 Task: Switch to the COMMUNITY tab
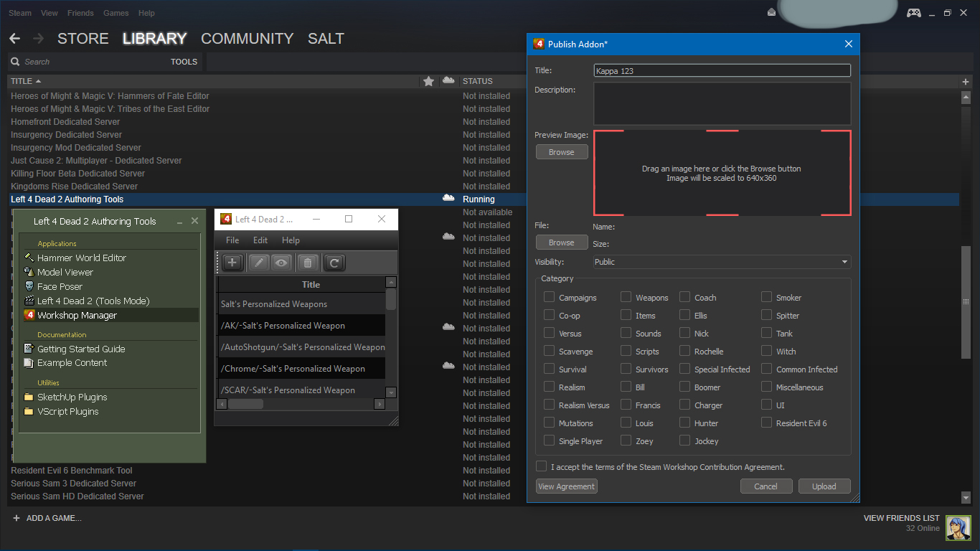pyautogui.click(x=248, y=39)
